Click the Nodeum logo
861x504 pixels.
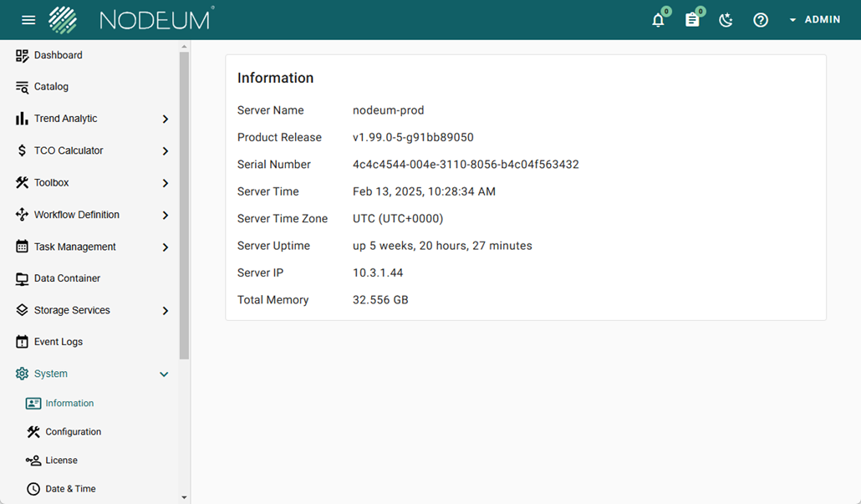pyautogui.click(x=131, y=20)
